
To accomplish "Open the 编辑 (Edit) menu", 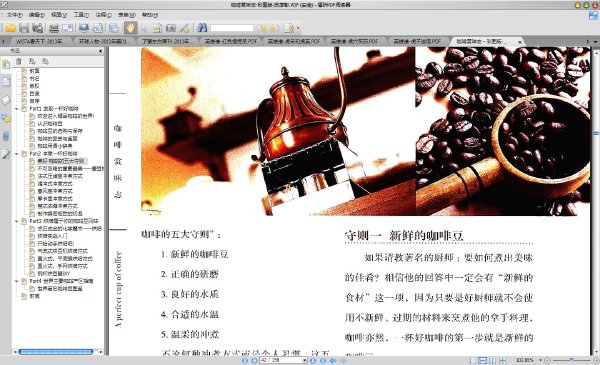I will pyautogui.click(x=37, y=15).
